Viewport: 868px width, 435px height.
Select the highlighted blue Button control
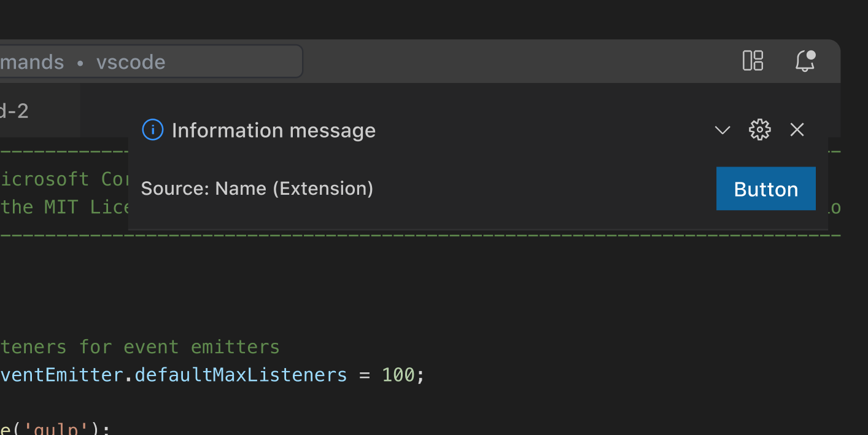pyautogui.click(x=765, y=189)
